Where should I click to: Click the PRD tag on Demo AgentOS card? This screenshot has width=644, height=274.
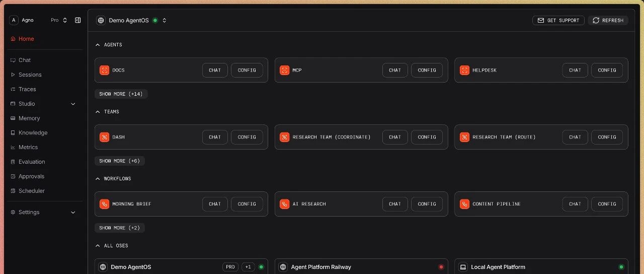230,267
